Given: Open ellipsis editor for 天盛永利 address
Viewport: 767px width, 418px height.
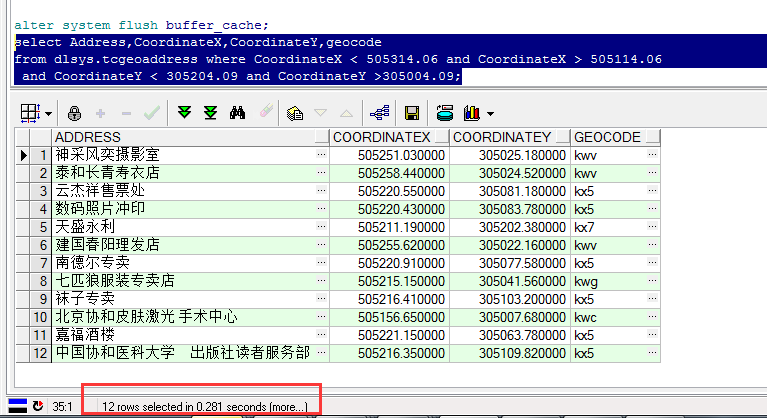Looking at the screenshot, I should click(x=321, y=226).
